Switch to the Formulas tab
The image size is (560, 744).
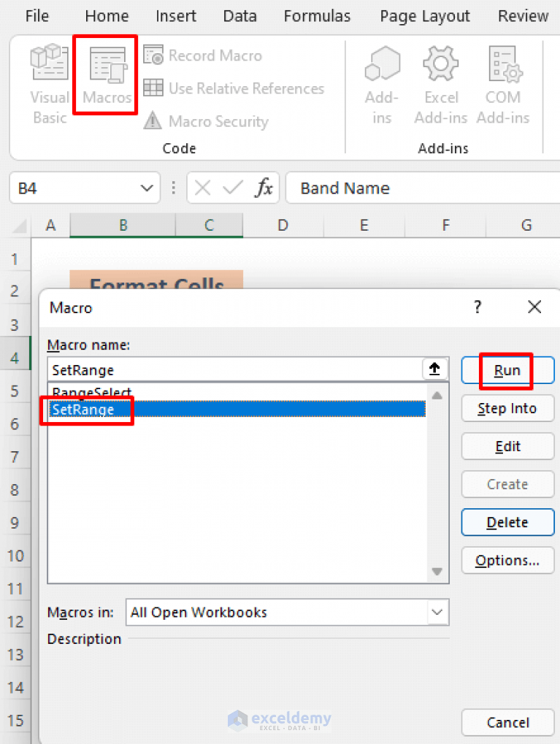[x=317, y=15]
